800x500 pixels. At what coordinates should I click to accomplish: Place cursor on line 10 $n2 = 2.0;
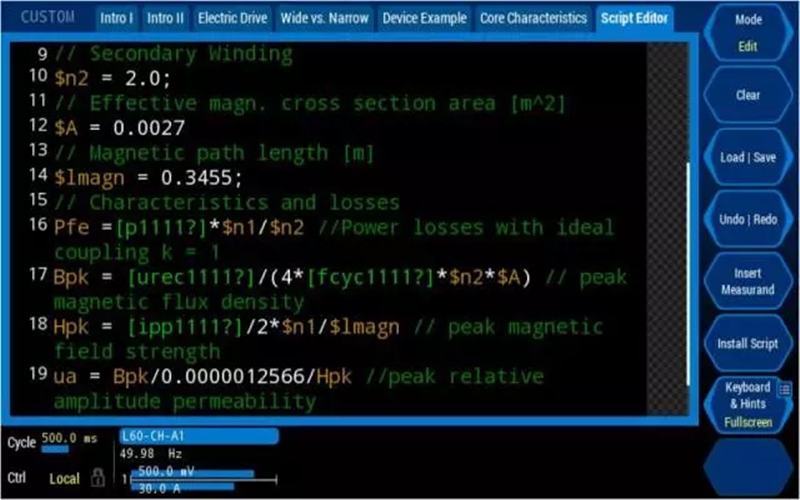click(x=112, y=78)
